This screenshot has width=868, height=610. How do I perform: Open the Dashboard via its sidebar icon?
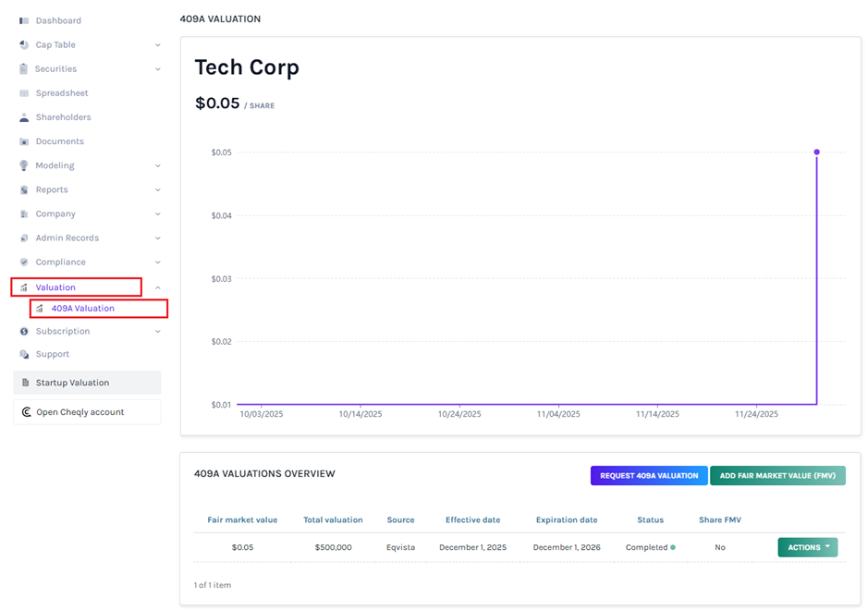pos(23,20)
